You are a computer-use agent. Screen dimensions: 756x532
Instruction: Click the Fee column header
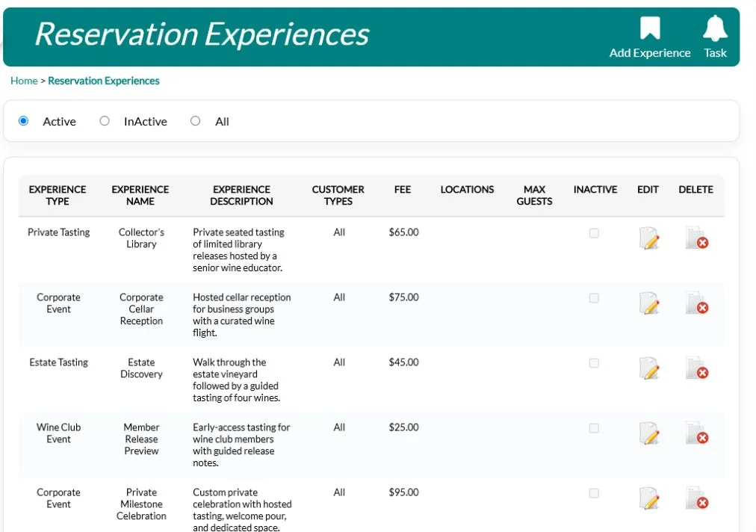(403, 190)
